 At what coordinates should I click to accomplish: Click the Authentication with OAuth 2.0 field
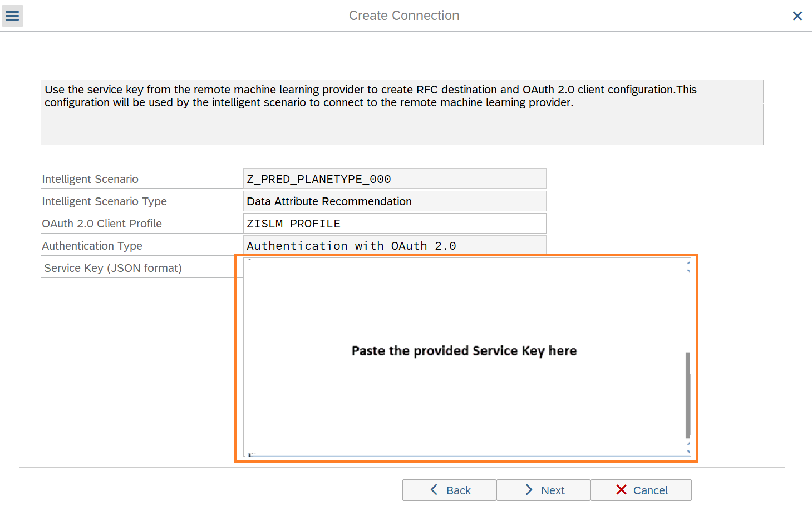(394, 245)
